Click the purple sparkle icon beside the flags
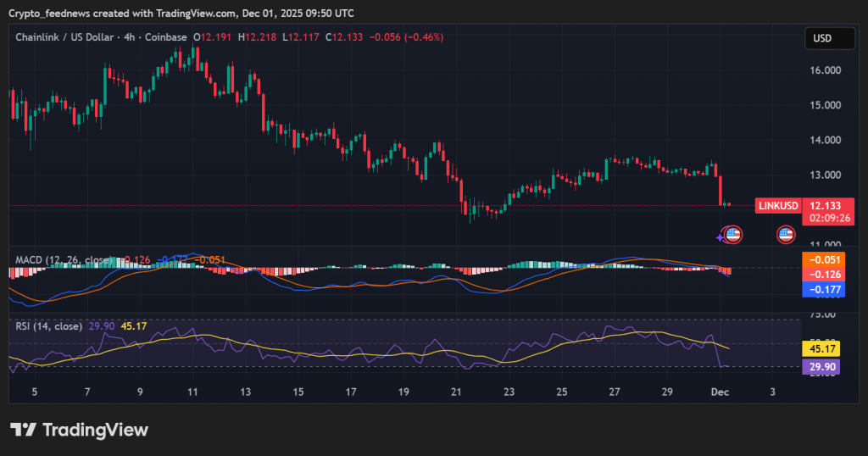 click(720, 238)
